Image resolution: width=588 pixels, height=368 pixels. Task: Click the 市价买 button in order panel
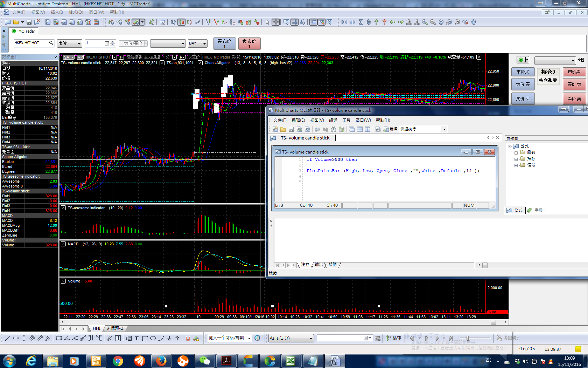click(x=523, y=72)
